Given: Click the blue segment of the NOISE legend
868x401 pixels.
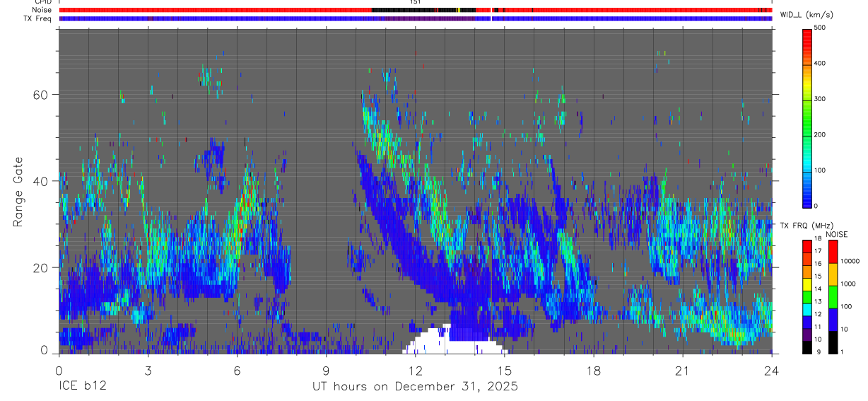Looking at the screenshot, I should pyautogui.click(x=832, y=319).
